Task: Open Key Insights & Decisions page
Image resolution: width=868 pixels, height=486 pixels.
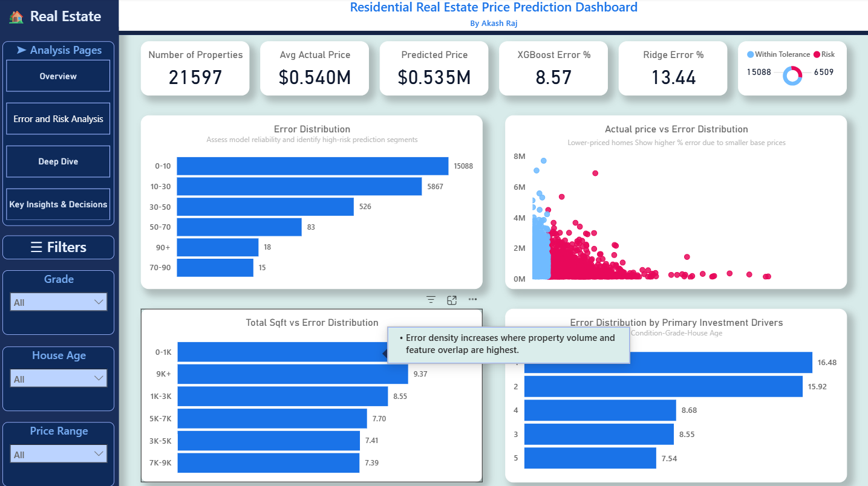Action: coord(58,204)
